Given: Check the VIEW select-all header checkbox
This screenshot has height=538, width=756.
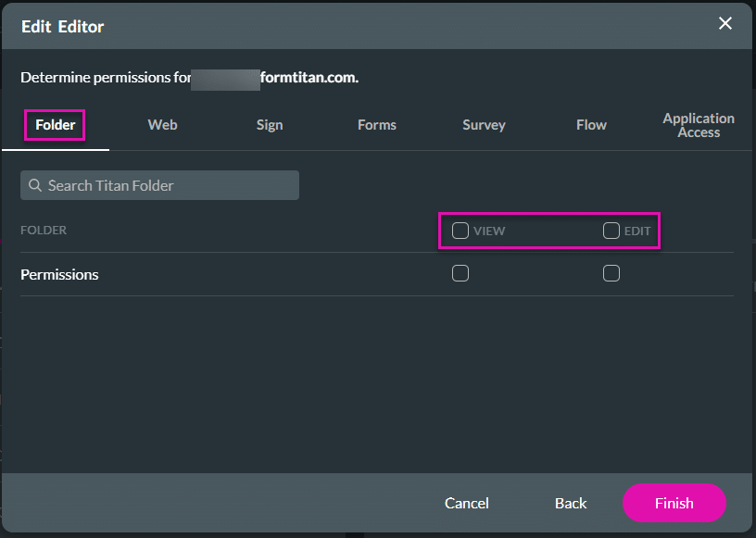Looking at the screenshot, I should point(460,231).
